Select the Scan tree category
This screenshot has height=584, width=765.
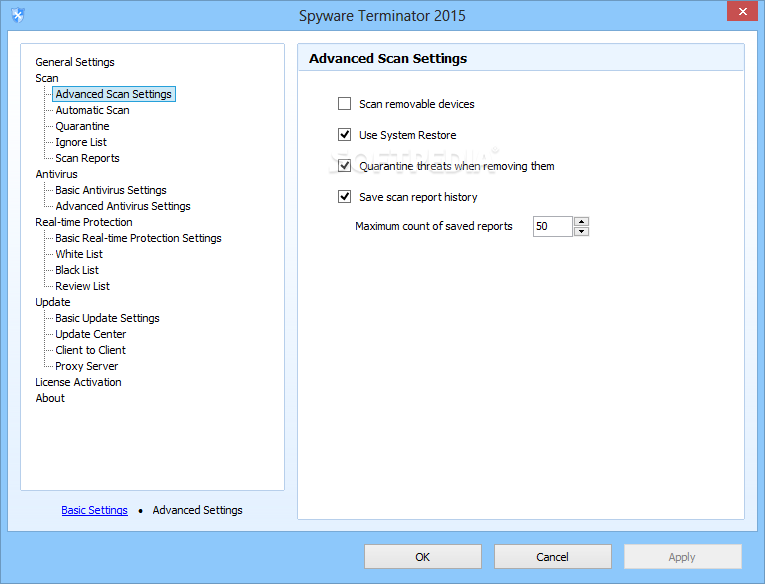pos(47,78)
